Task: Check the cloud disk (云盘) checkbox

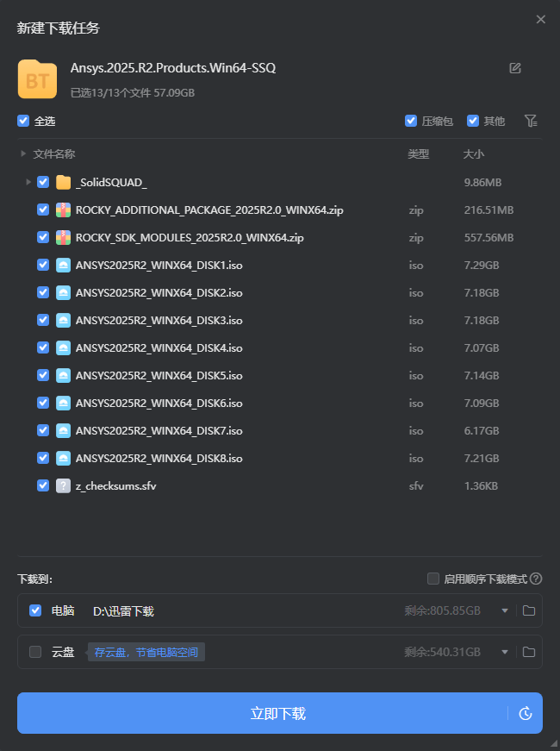Action: [35, 652]
